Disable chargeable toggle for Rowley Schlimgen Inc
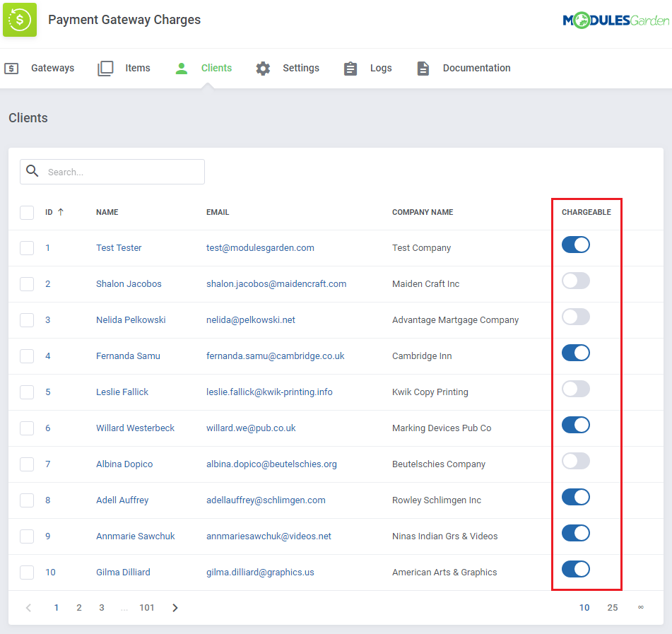This screenshot has width=672, height=634. pos(576,497)
